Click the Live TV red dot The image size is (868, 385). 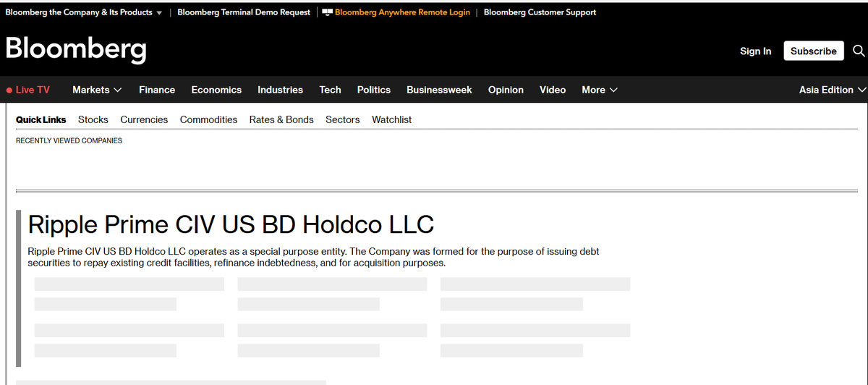pyautogui.click(x=9, y=90)
